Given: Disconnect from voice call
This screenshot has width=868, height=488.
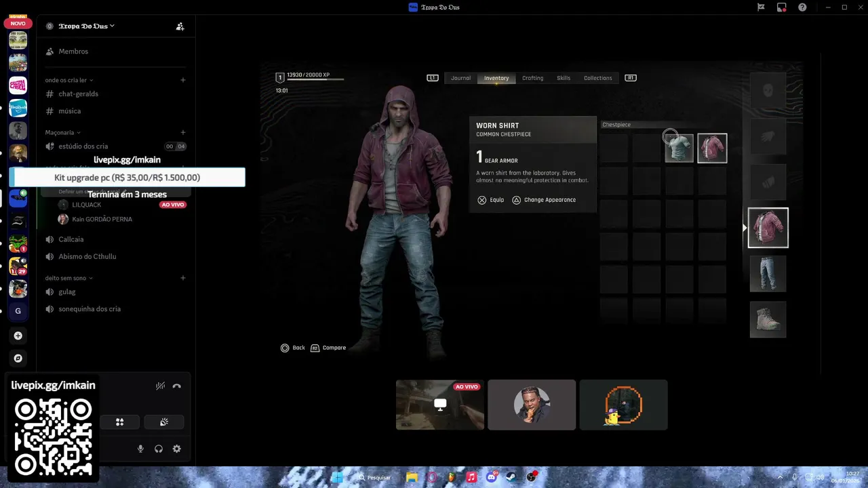Looking at the screenshot, I should pos(177,386).
